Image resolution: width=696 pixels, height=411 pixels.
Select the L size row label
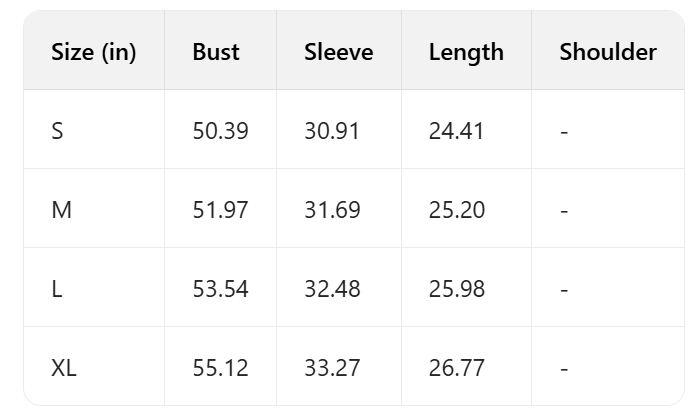pos(56,289)
